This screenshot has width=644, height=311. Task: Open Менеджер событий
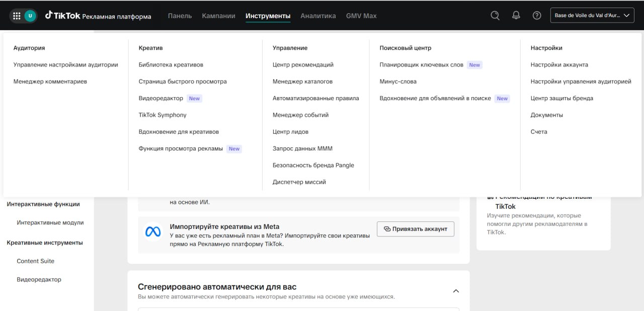(x=300, y=115)
